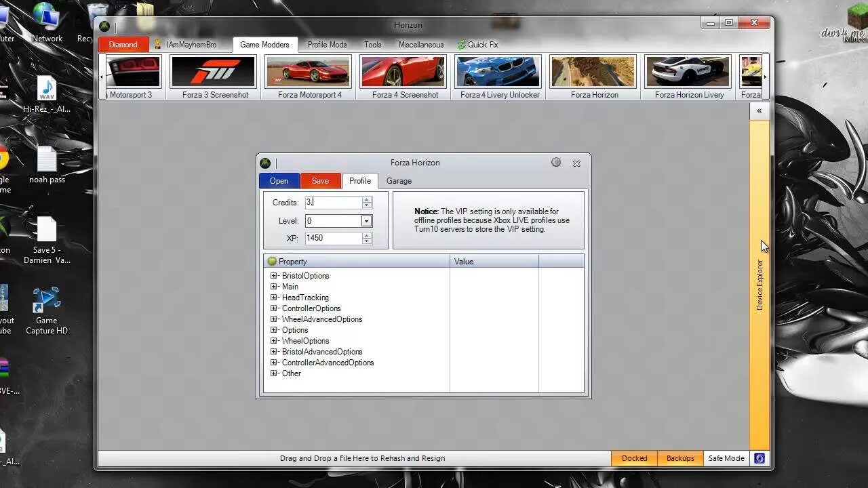Click the Drag and Drop rehash area
The width and height of the screenshot is (868, 488).
tap(362, 458)
